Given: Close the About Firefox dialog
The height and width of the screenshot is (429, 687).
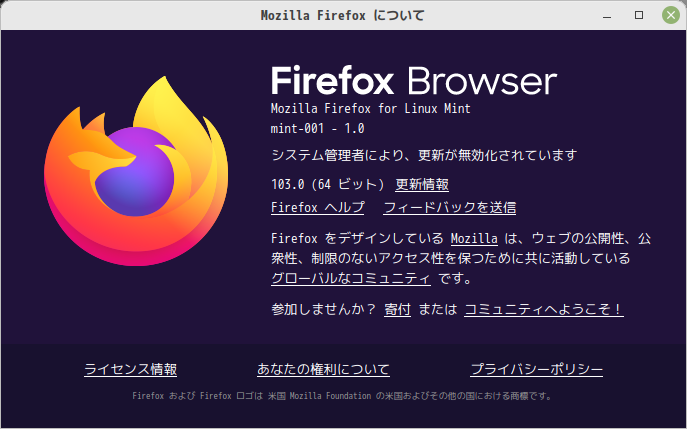Looking at the screenshot, I should tap(671, 15).
